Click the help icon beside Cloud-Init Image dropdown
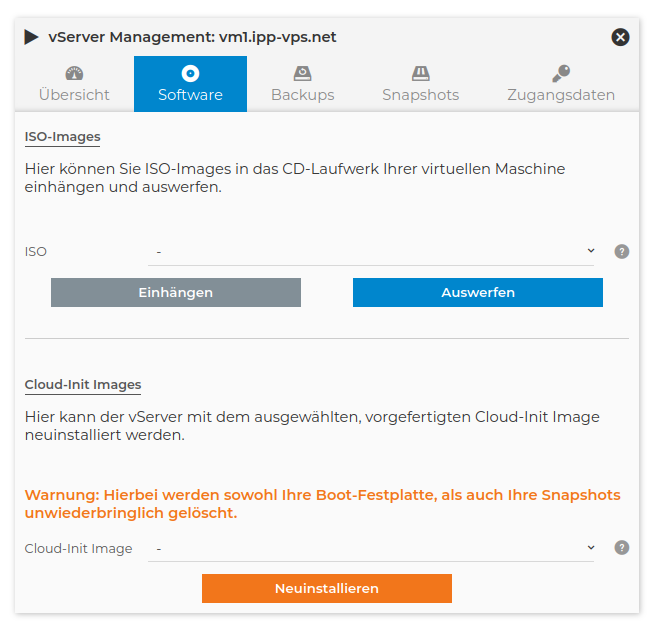The image size is (655, 627). pyautogui.click(x=621, y=548)
